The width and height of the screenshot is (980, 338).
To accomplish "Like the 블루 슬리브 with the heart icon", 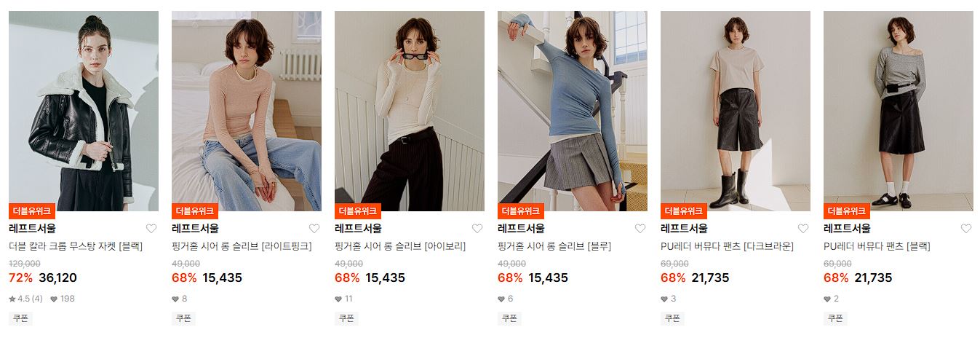I will coord(640,229).
